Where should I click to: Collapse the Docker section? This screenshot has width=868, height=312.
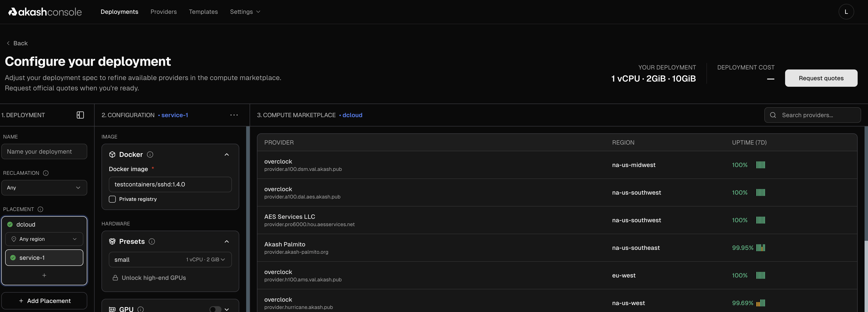coord(227,154)
